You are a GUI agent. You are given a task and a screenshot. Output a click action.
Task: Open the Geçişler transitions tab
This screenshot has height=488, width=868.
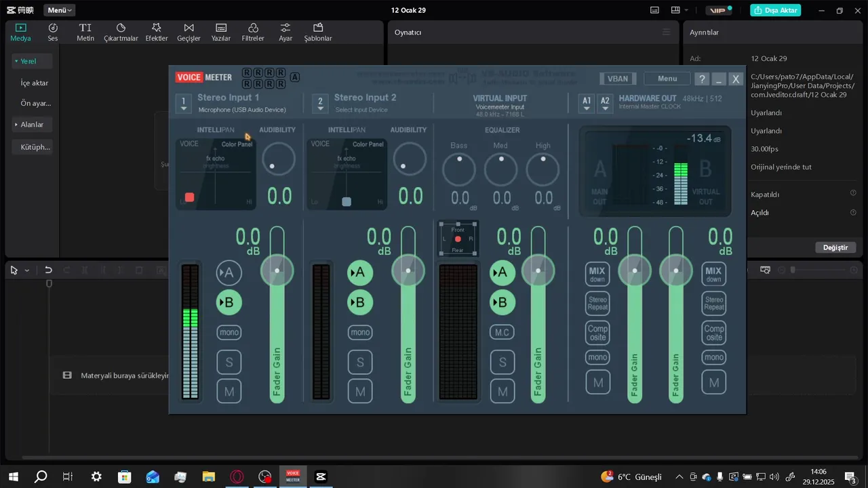[x=189, y=32]
